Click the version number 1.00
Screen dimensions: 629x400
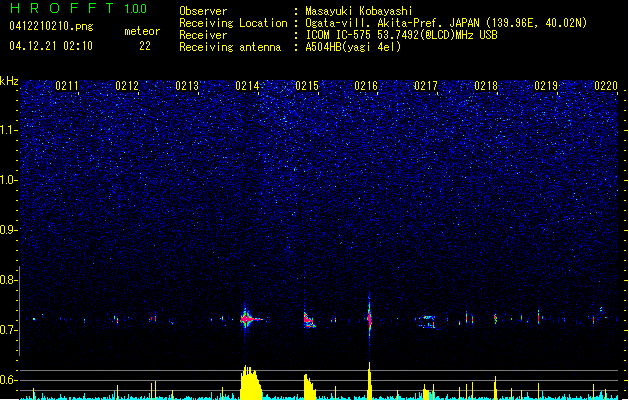[136, 9]
